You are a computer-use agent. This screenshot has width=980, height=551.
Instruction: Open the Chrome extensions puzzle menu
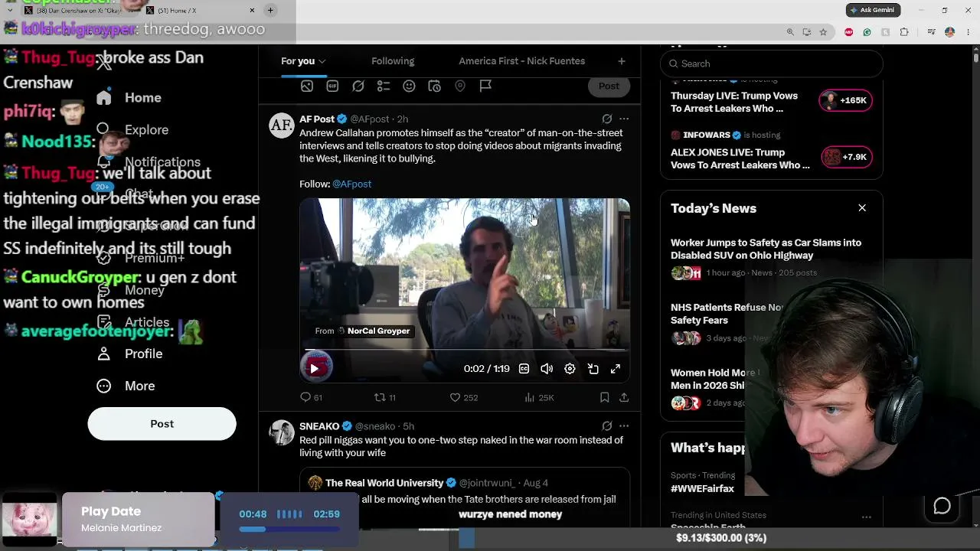[904, 32]
